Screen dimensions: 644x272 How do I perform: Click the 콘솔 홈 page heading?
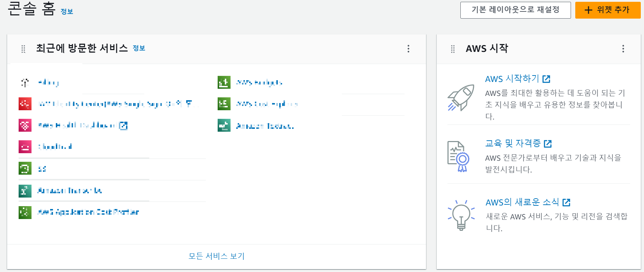point(32,9)
